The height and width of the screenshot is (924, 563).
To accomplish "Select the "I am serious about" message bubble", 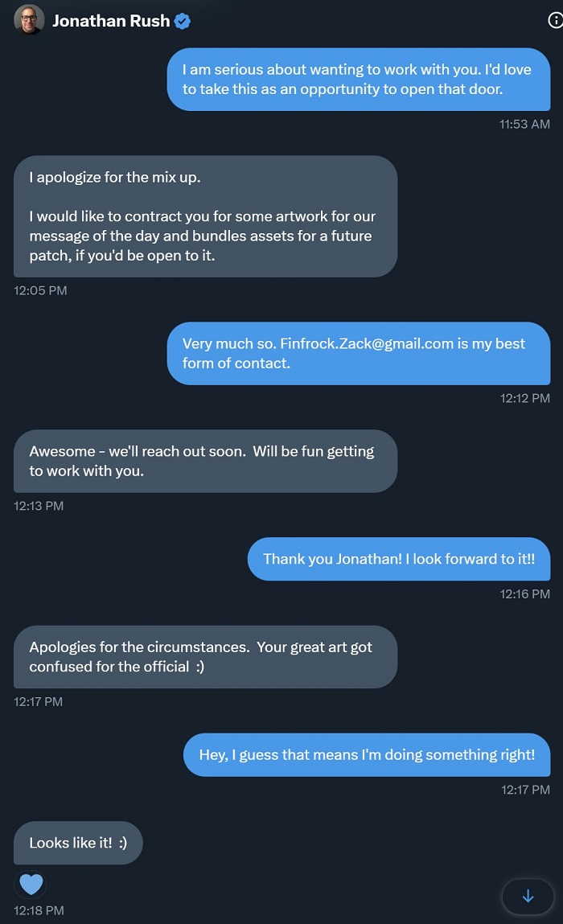I will [358, 80].
